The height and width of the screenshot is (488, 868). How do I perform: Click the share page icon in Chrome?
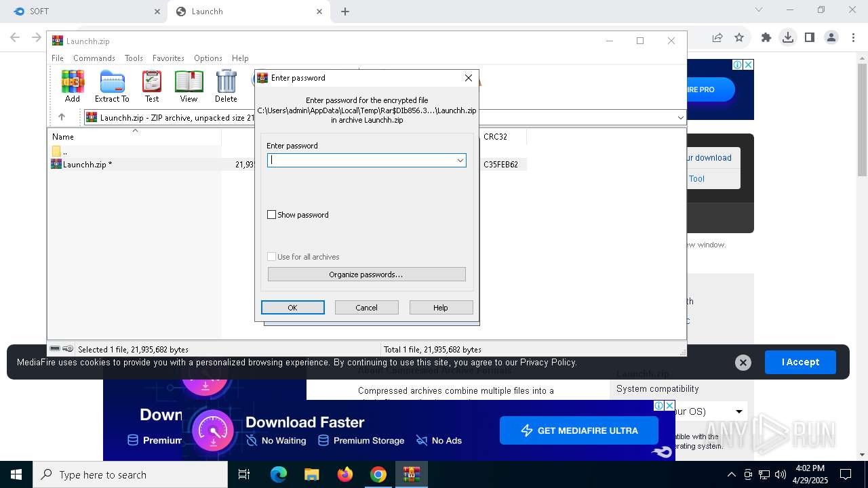(717, 38)
